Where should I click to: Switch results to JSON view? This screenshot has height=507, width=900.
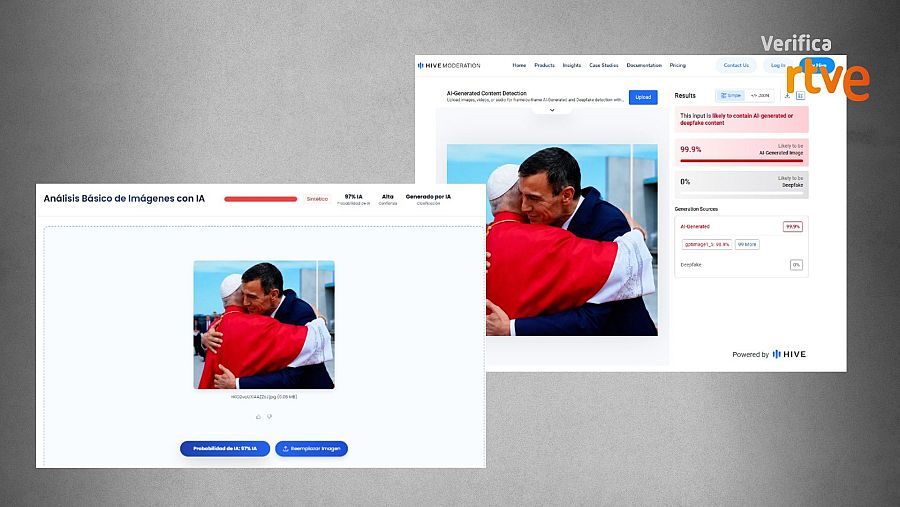(760, 95)
